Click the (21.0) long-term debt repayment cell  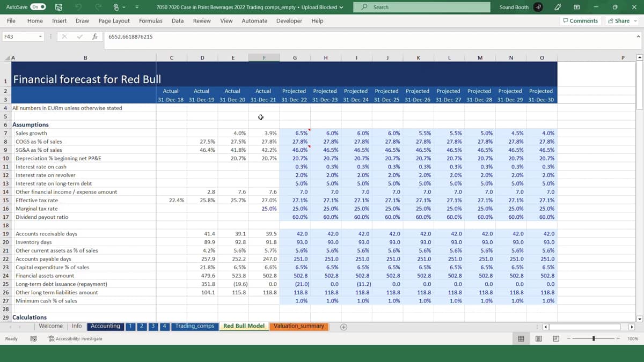pyautogui.click(x=295, y=284)
